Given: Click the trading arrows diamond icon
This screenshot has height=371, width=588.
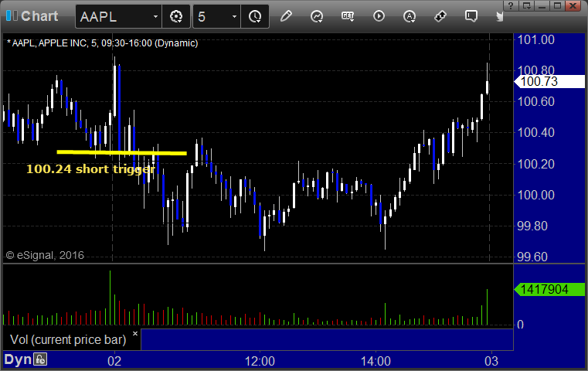Looking at the screenshot, I should click(x=440, y=16).
